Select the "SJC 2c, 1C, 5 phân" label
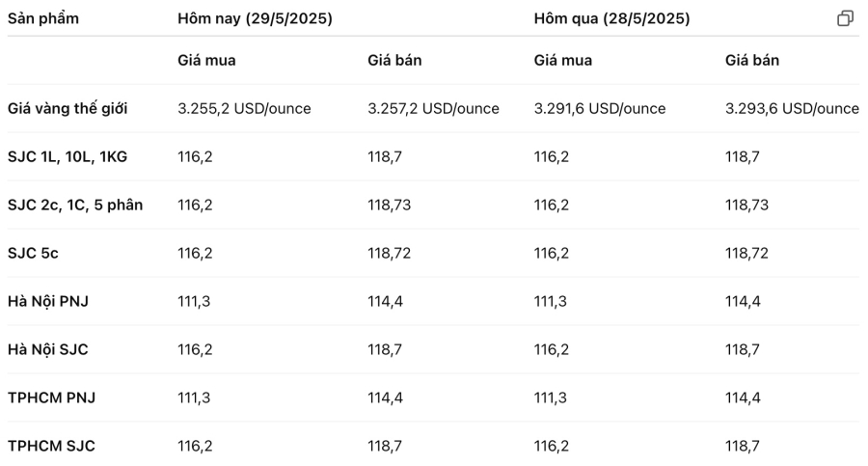Image resolution: width=868 pixels, height=466 pixels. click(x=75, y=205)
